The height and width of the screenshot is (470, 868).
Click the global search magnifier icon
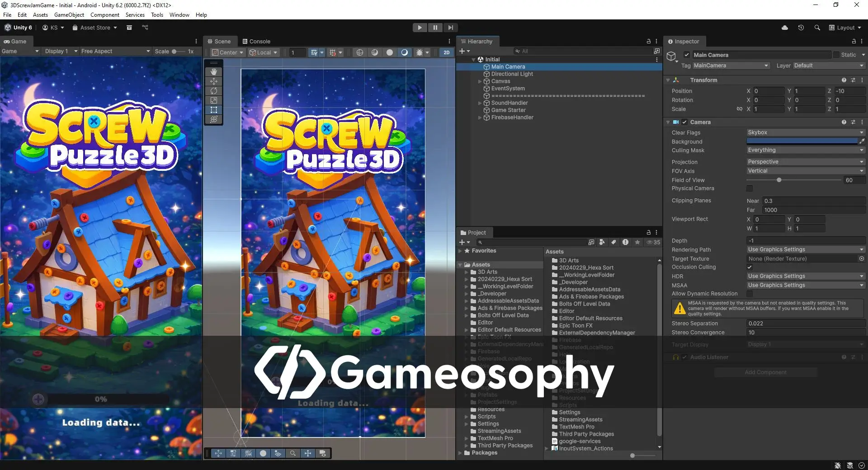point(817,28)
